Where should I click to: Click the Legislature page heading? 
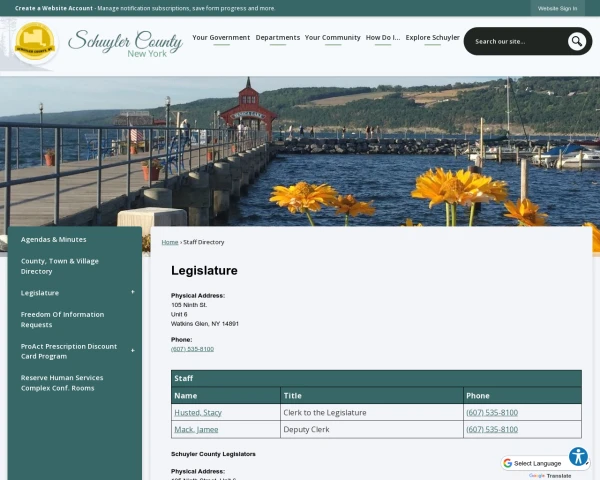204,271
